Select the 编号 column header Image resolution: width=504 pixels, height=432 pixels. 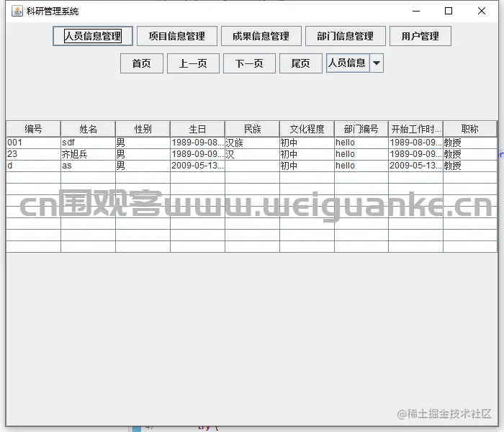33,129
